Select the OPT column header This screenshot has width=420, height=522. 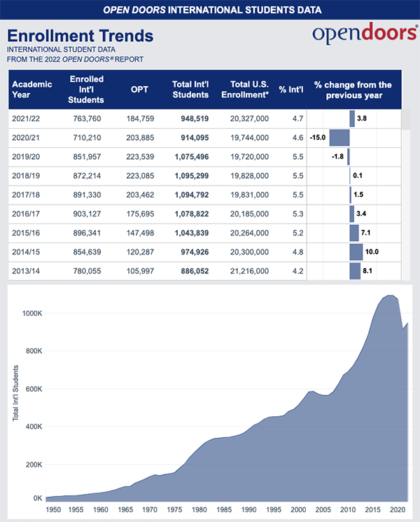(x=140, y=89)
